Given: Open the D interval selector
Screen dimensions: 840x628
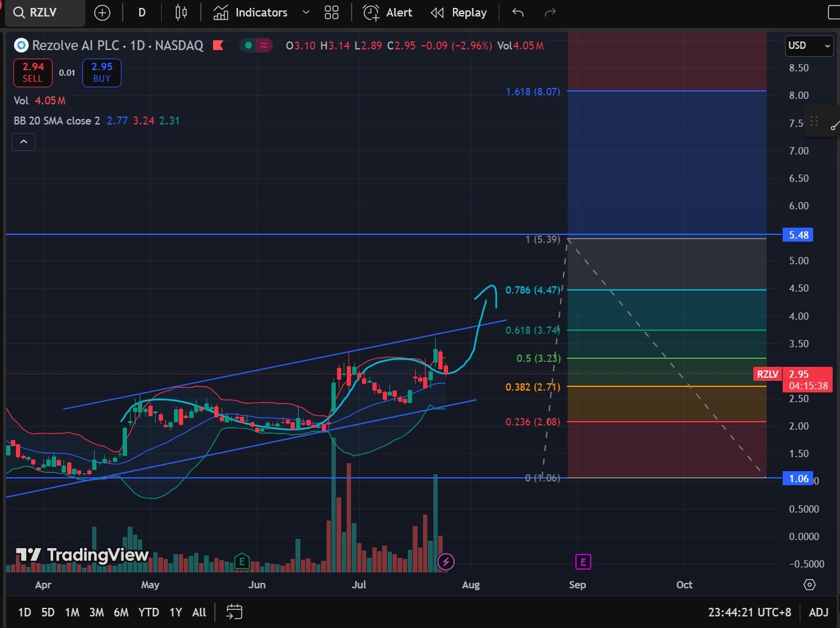Looking at the screenshot, I should [x=142, y=13].
